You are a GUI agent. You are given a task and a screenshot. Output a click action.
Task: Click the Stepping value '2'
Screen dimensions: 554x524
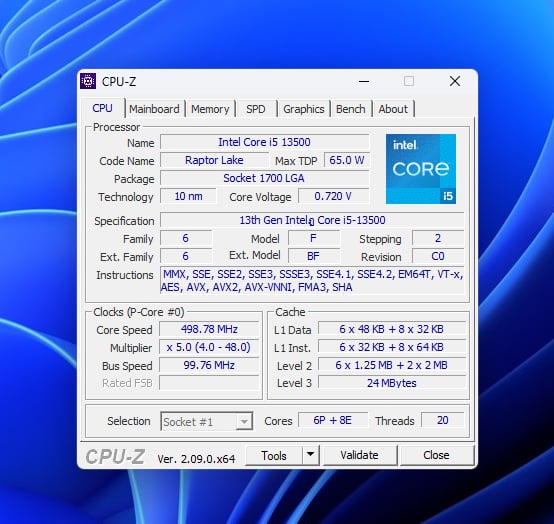pos(438,238)
